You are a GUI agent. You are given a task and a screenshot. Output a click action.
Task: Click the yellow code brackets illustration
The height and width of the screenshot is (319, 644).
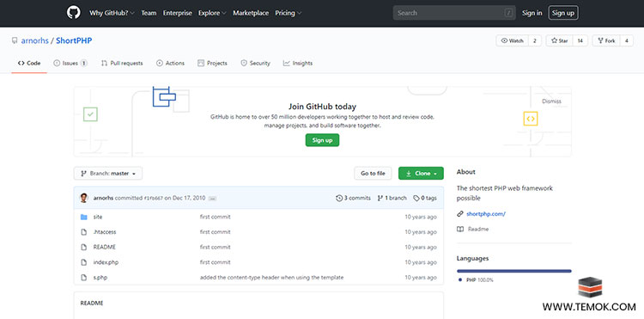tap(531, 119)
